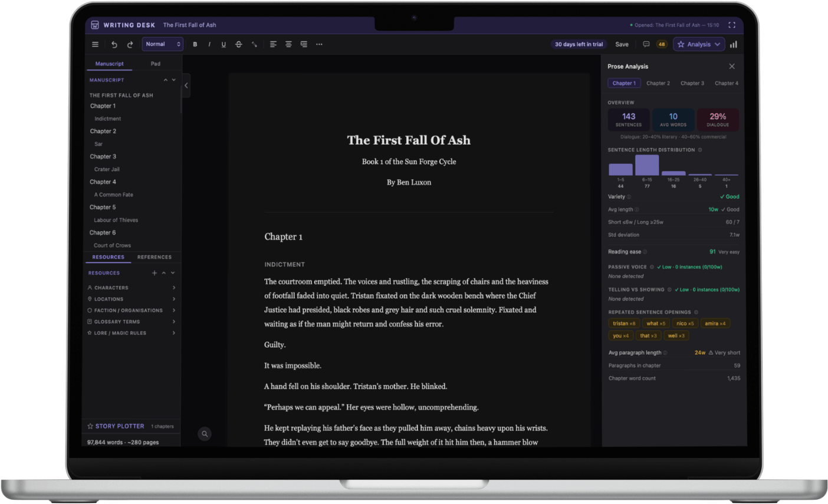Image resolution: width=828 pixels, height=504 pixels.
Task: Expand the Lore / Magic Rules section
Action: (x=131, y=333)
